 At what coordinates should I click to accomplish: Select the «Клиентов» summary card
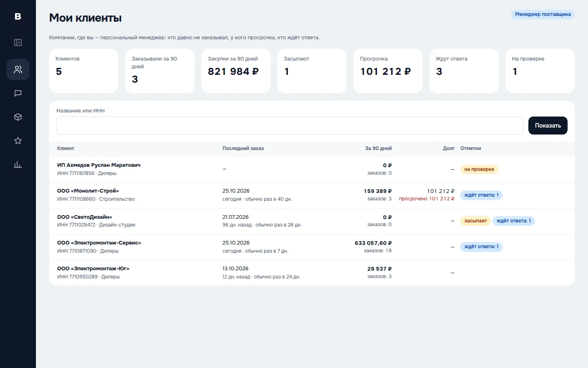point(84,71)
